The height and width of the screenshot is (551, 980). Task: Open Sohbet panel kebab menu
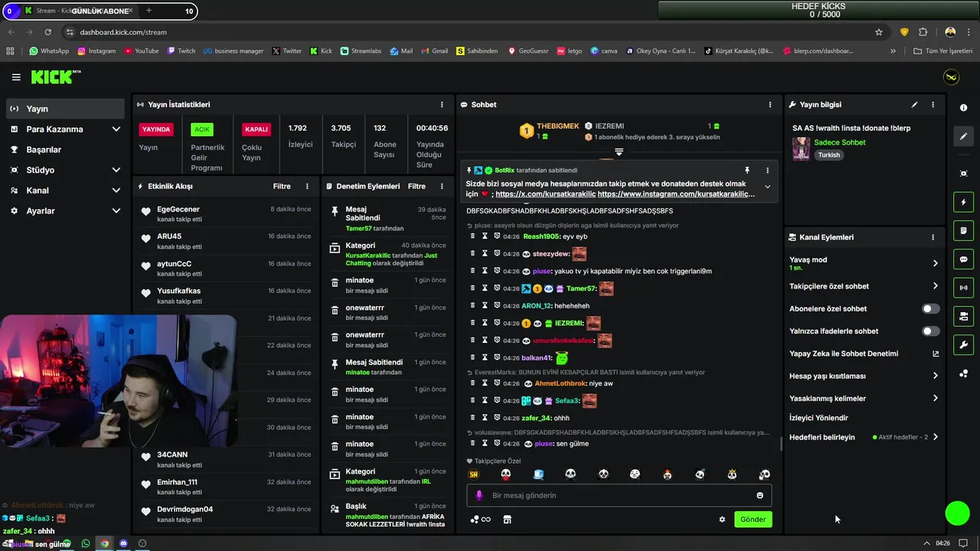point(770,104)
